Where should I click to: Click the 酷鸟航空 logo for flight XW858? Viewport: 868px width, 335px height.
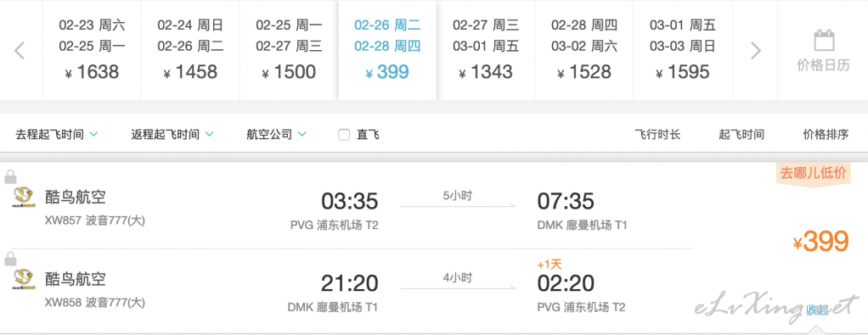24,279
